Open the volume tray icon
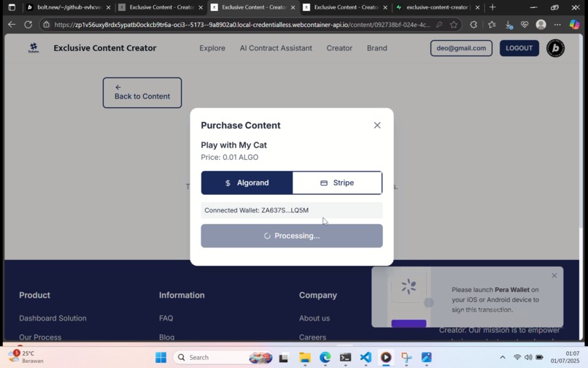Screen dimensions: 588x368 [x=528, y=357]
